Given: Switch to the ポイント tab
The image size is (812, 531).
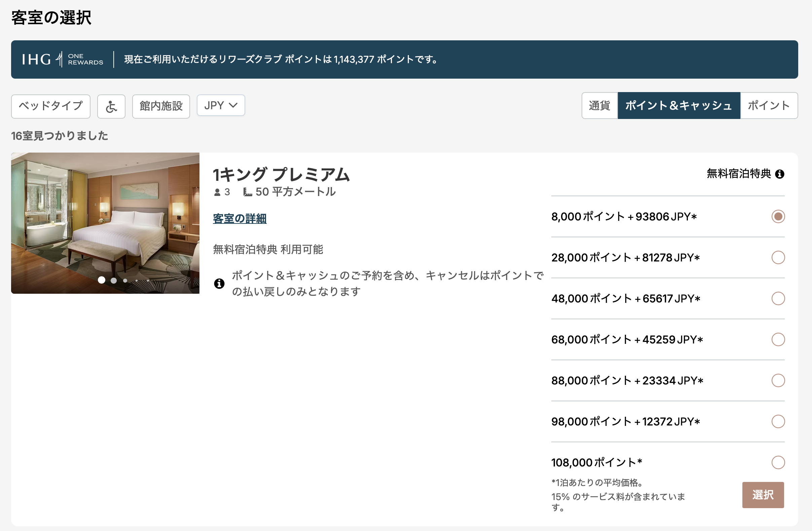Looking at the screenshot, I should pos(769,106).
